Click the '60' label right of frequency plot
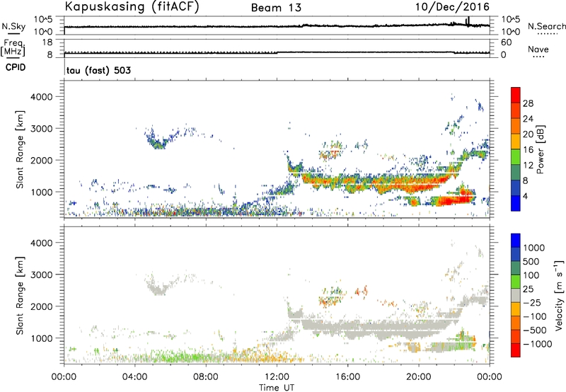Image resolution: width=566 pixels, height=392 pixels. (506, 42)
